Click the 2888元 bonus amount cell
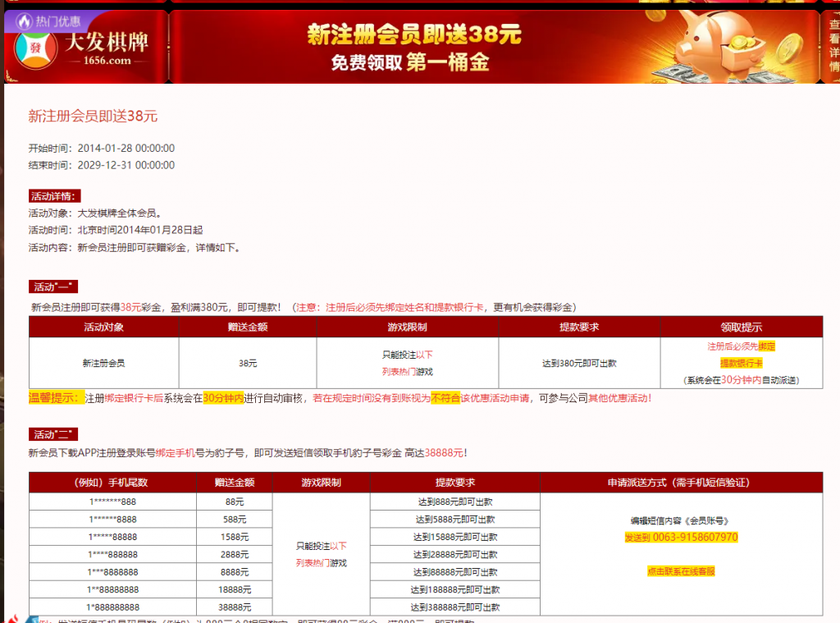Screen dimensions: 840x623 [x=235, y=554]
